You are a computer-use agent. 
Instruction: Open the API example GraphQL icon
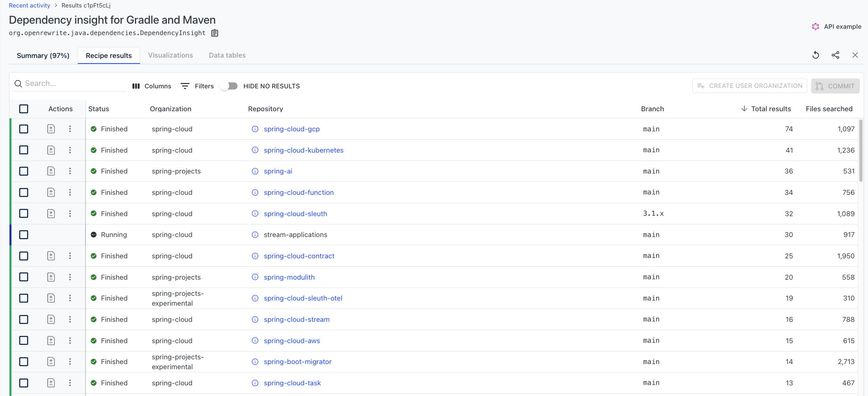pyautogui.click(x=815, y=26)
